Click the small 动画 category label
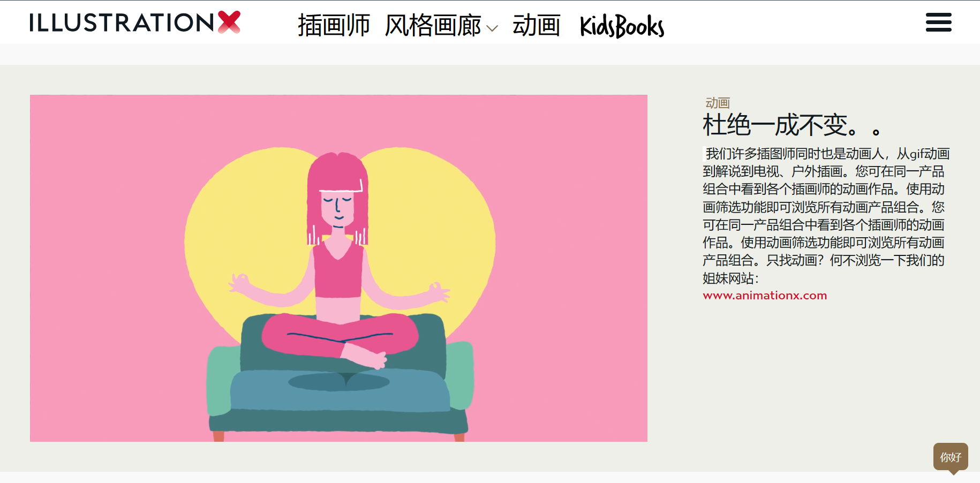The image size is (980, 483). (718, 103)
